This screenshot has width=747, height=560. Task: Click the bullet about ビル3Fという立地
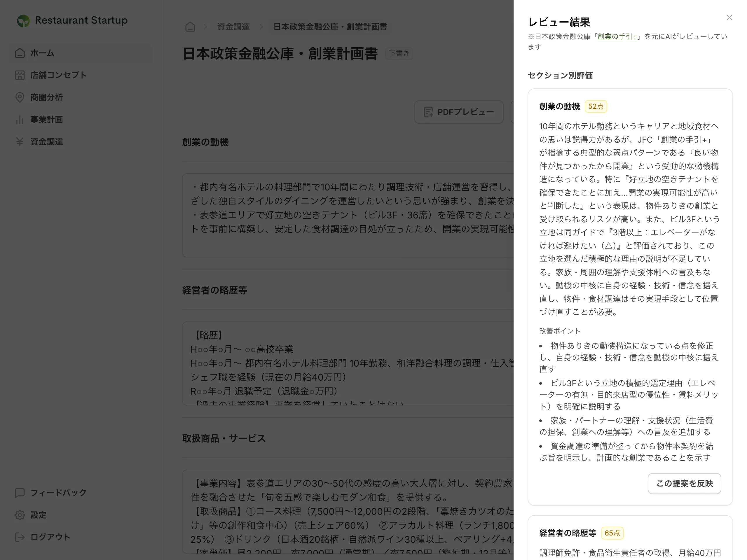(x=629, y=395)
